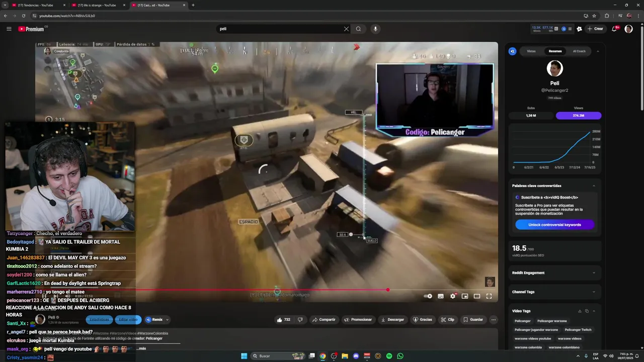
Task: Open the vidIQ blue toolbar icon
Action: point(563,29)
